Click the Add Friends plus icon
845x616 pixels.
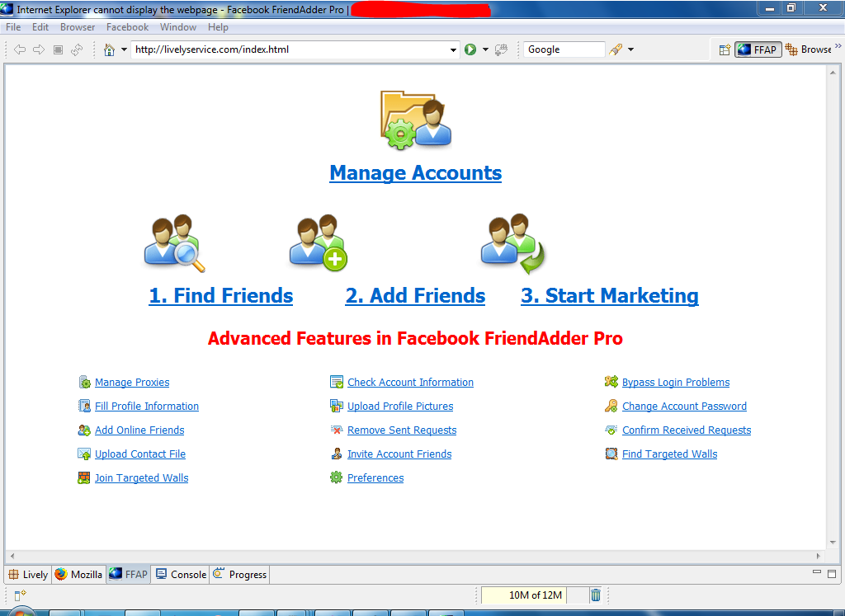318,242
